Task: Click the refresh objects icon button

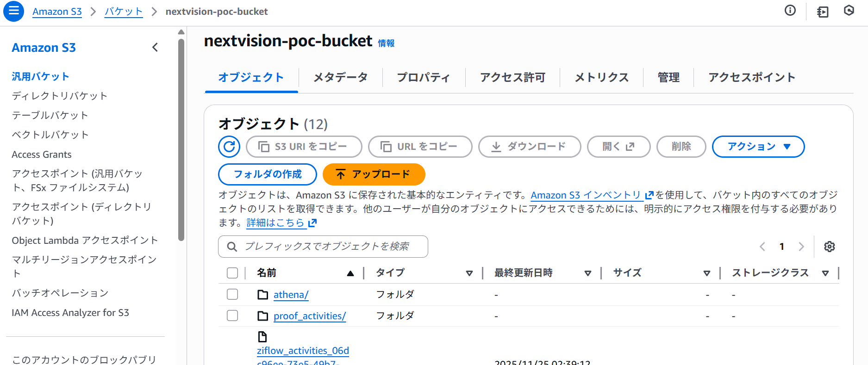Action: click(229, 147)
